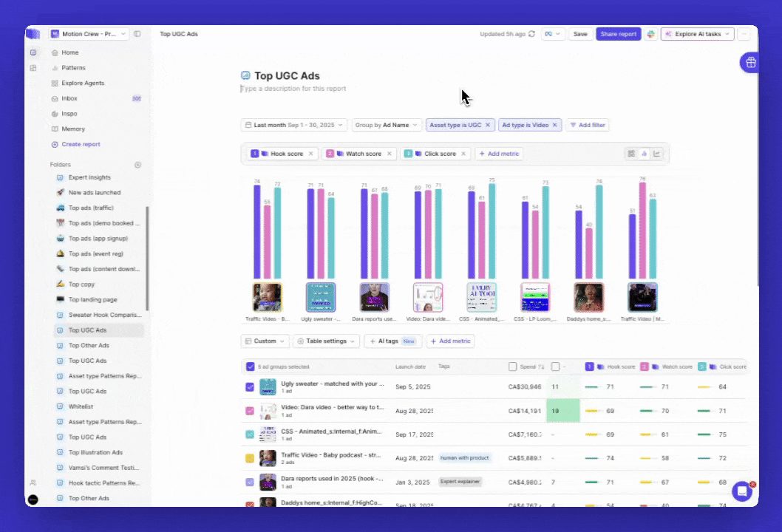Click the Slack integration icon
782x532 pixels.
(651, 34)
